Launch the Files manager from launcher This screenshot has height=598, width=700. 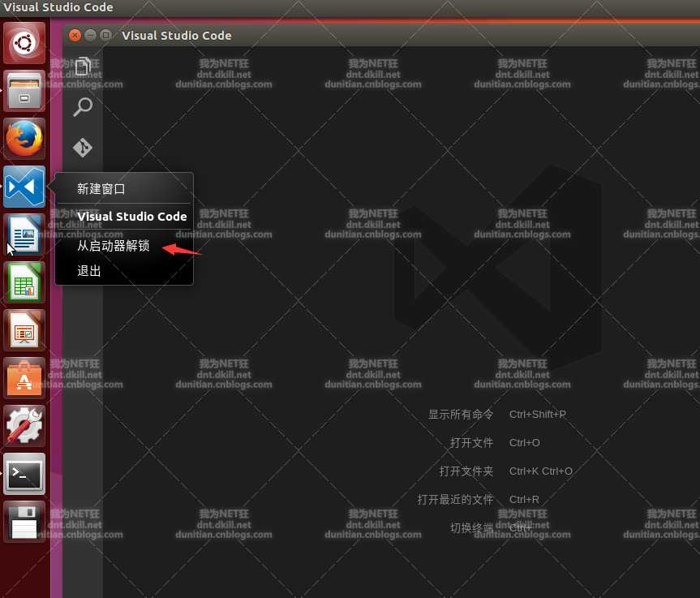click(x=24, y=91)
